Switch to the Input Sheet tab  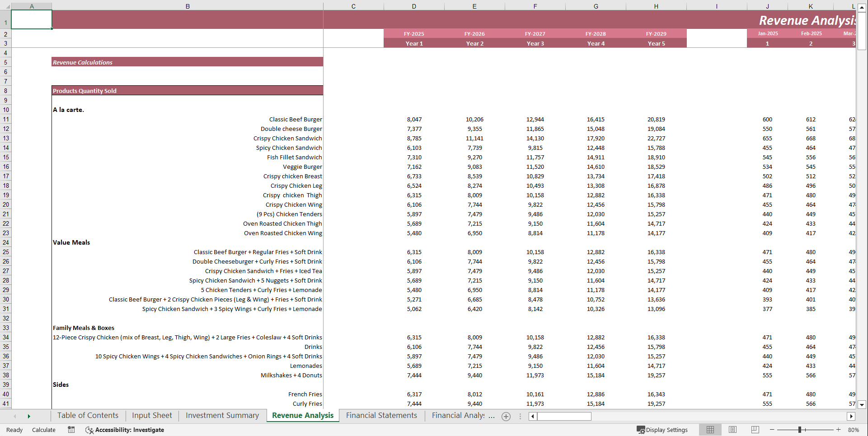pos(151,415)
